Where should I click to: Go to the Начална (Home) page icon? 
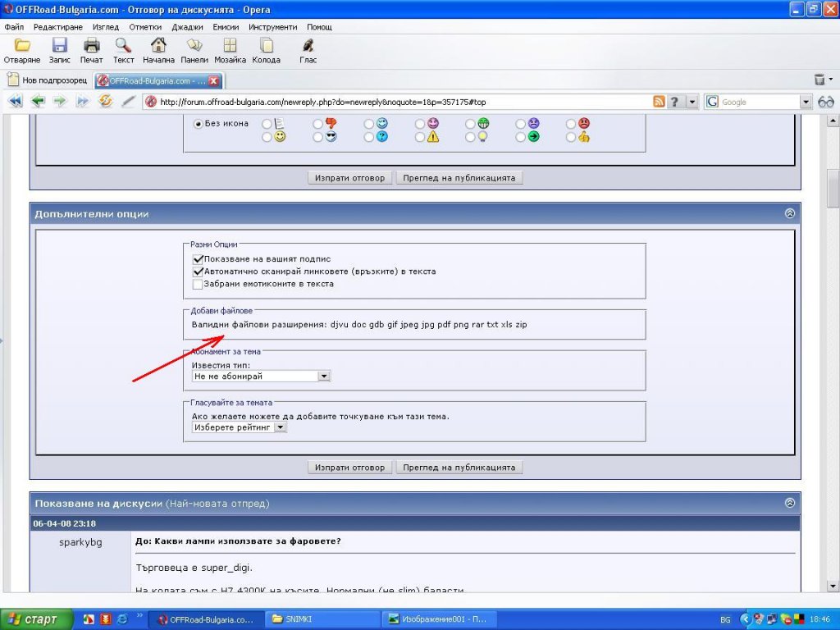[158, 46]
